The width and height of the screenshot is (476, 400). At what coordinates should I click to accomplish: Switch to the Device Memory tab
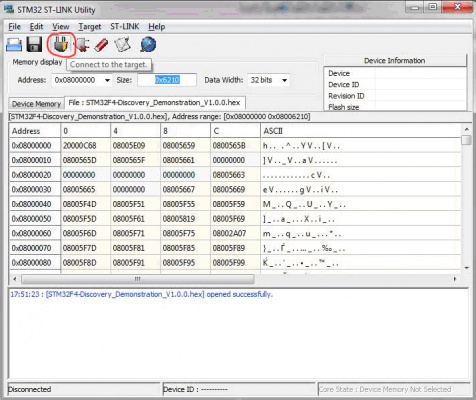point(36,104)
